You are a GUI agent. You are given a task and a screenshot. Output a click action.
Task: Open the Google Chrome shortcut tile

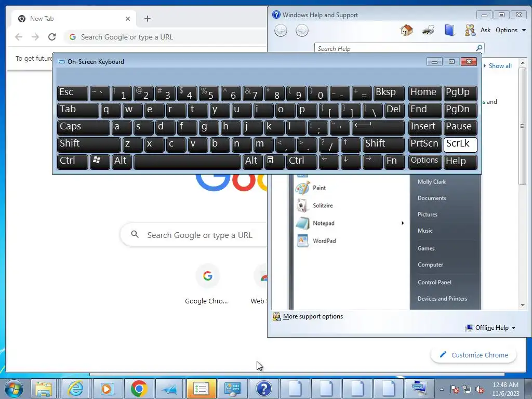click(x=207, y=284)
